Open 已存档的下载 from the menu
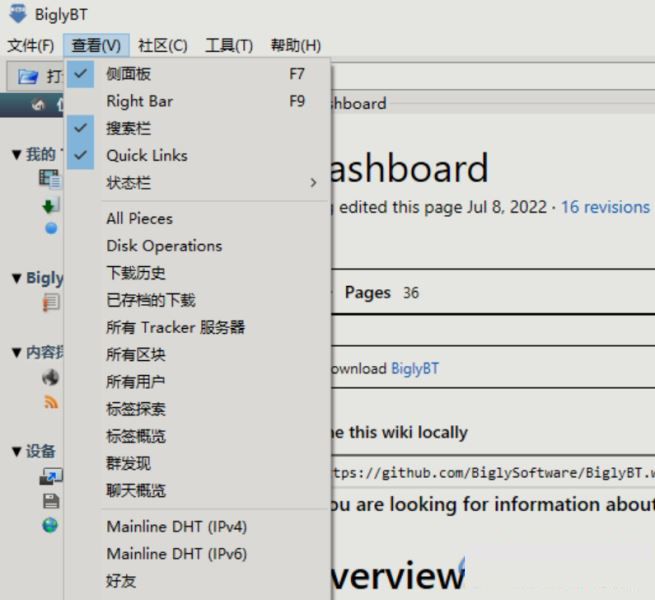The image size is (655, 600). pos(197,300)
